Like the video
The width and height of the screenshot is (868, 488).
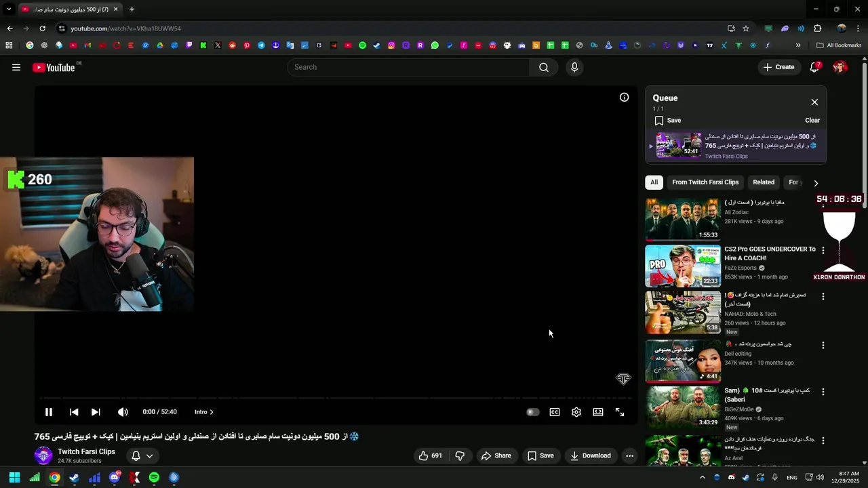pyautogui.click(x=430, y=455)
